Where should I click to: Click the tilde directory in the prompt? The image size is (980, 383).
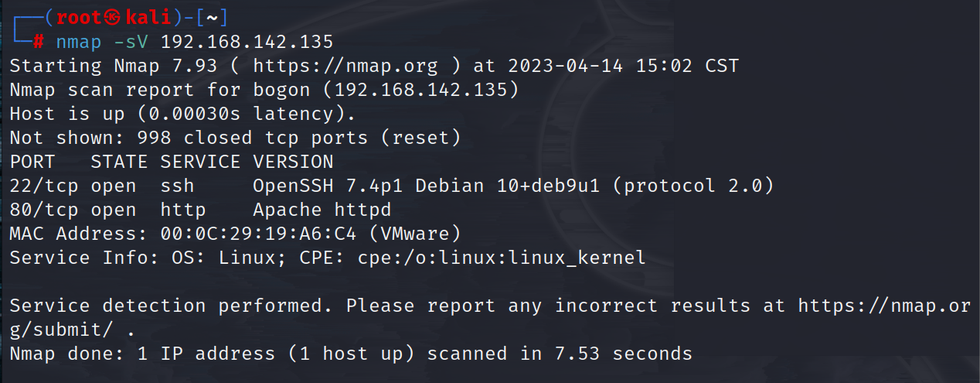pos(211,17)
